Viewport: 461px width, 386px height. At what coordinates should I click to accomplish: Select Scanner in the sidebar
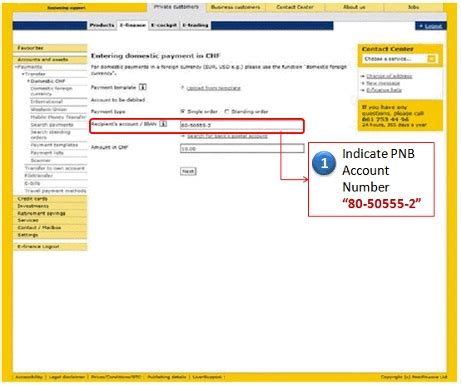(40, 160)
